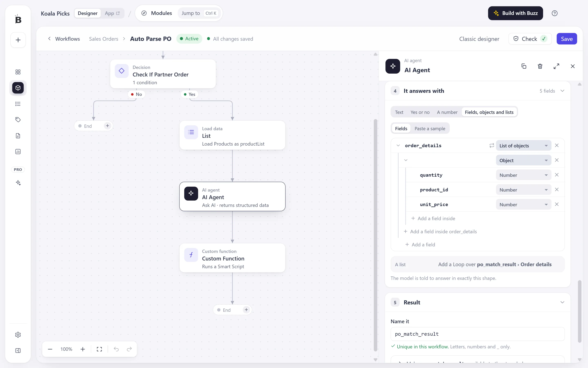588x368 pixels.
Task: Toggle the sidebar panel layout icon
Action: (x=18, y=350)
